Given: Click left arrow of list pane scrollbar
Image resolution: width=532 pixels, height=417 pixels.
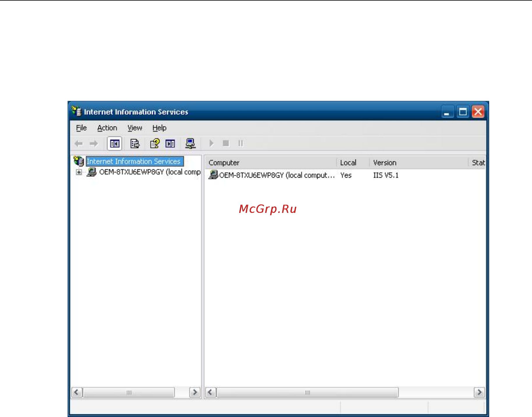Looking at the screenshot, I should (211, 392).
